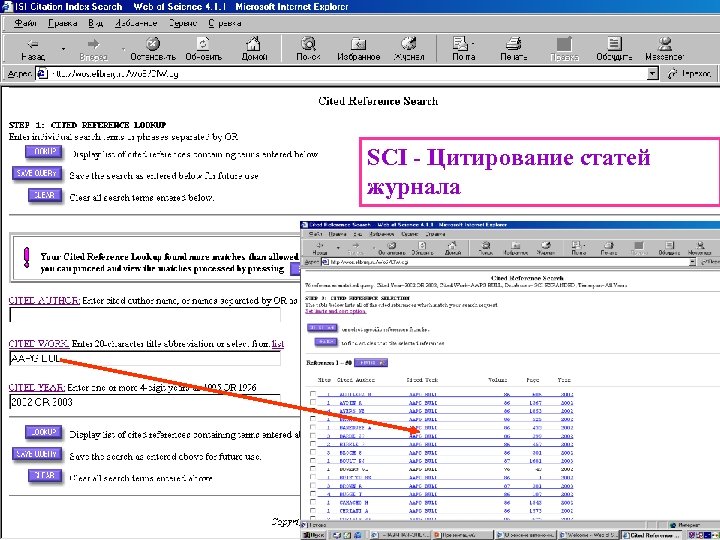The width and height of the screenshot is (720, 540).
Task: Click the History icon in the small Cited Reference window
Action: click(x=546, y=246)
